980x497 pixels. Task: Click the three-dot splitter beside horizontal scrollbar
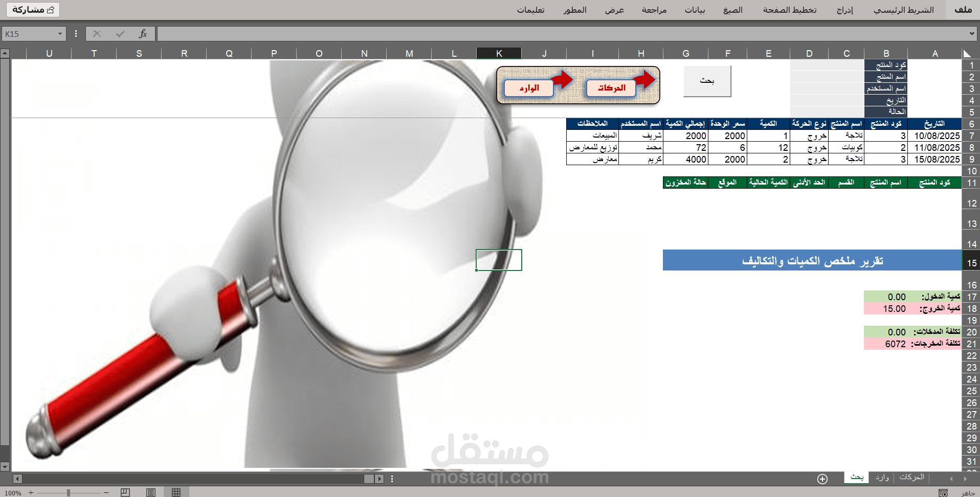[392, 479]
